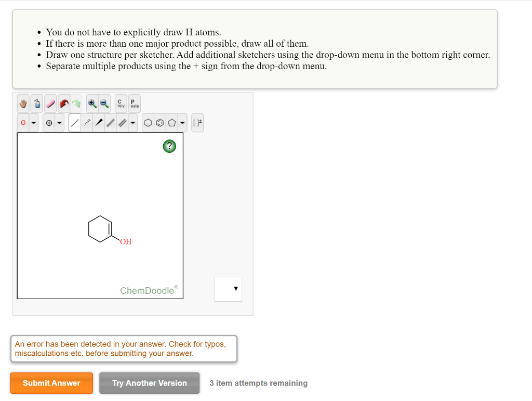Open the ring template dropdown
The image size is (532, 401).
click(x=181, y=123)
